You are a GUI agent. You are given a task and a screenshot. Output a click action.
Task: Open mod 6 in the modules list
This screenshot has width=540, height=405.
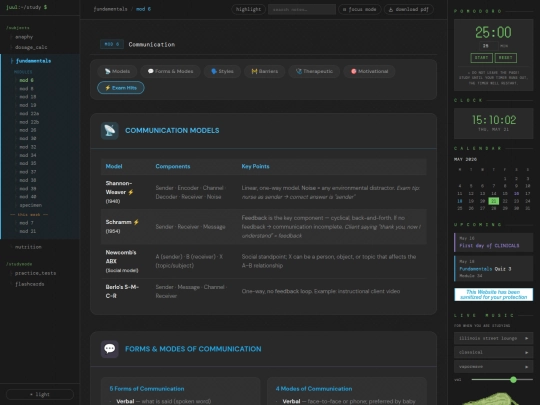(27, 80)
